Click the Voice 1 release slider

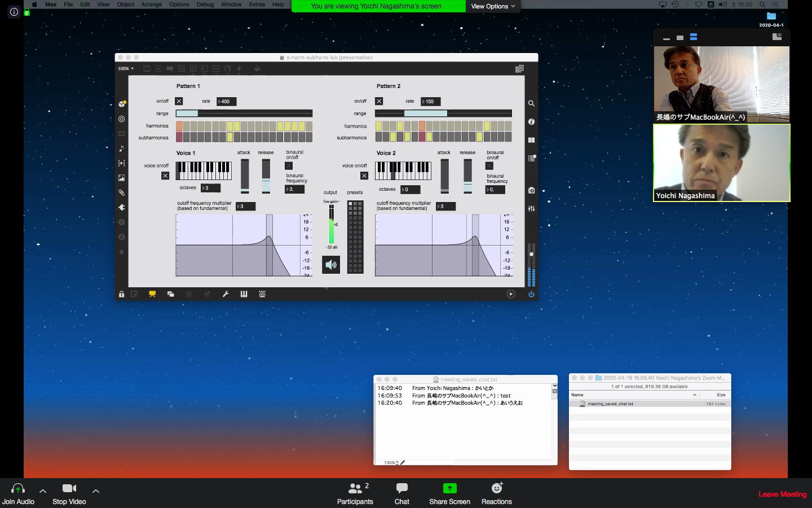(x=266, y=176)
